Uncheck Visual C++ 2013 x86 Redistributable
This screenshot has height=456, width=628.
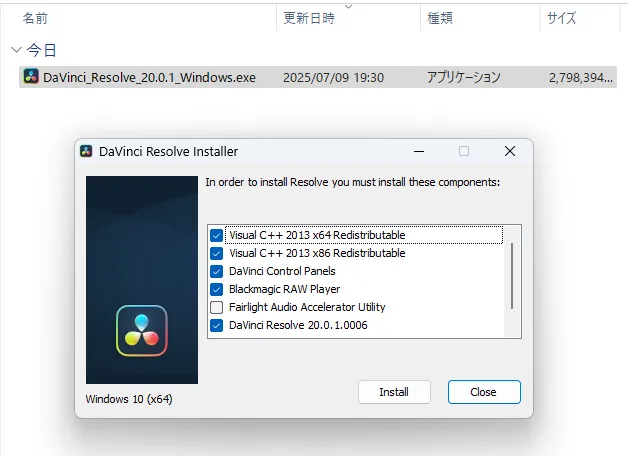pyautogui.click(x=217, y=253)
